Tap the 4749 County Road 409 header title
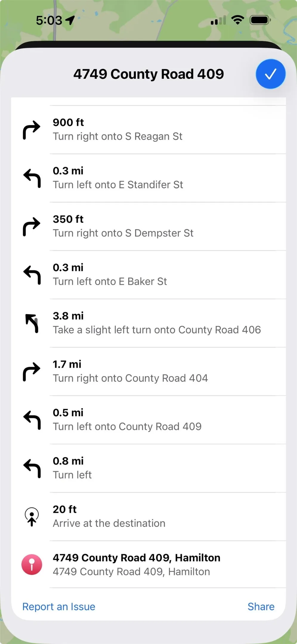The image size is (297, 644). tap(148, 74)
